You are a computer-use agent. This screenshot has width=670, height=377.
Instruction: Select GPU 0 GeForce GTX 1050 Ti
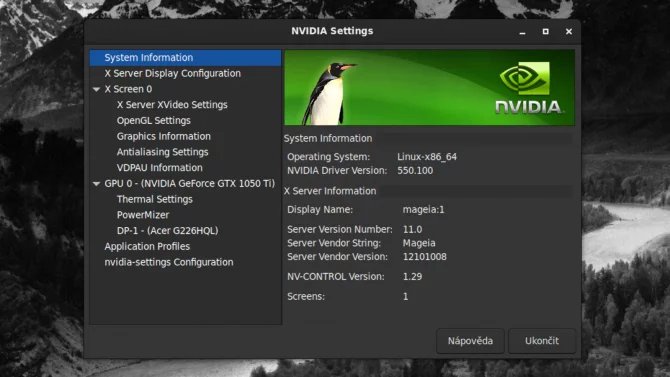(x=190, y=184)
